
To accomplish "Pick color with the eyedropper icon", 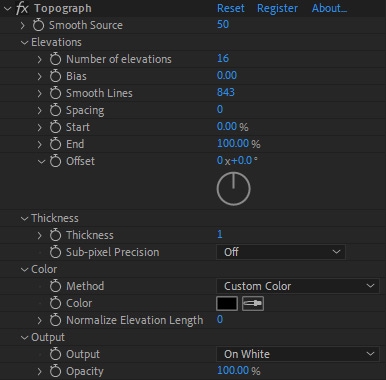I will (x=253, y=303).
